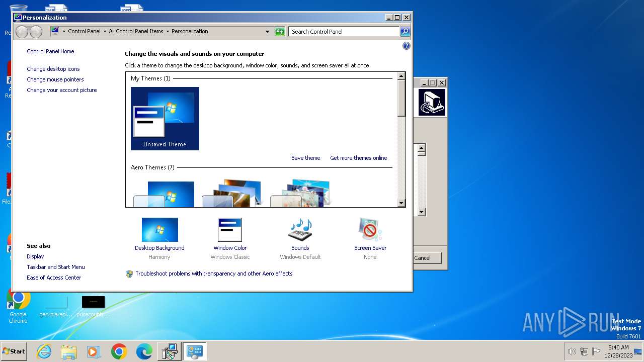Viewport: 644px width, 362px height.
Task: Select the georgiarepl desktop file
Action: [56, 307]
